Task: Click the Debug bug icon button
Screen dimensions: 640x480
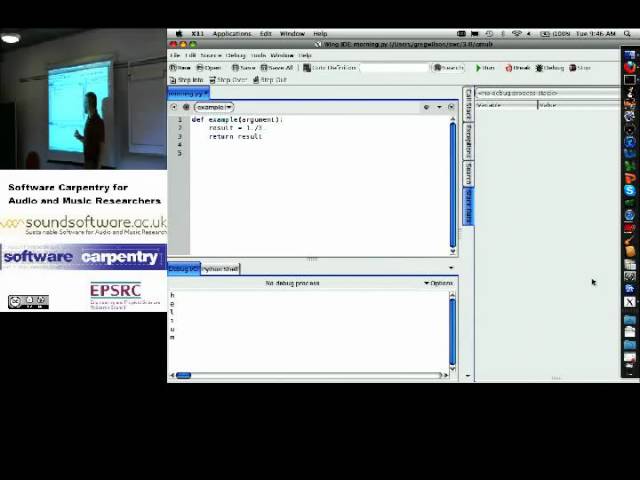Action: click(549, 68)
